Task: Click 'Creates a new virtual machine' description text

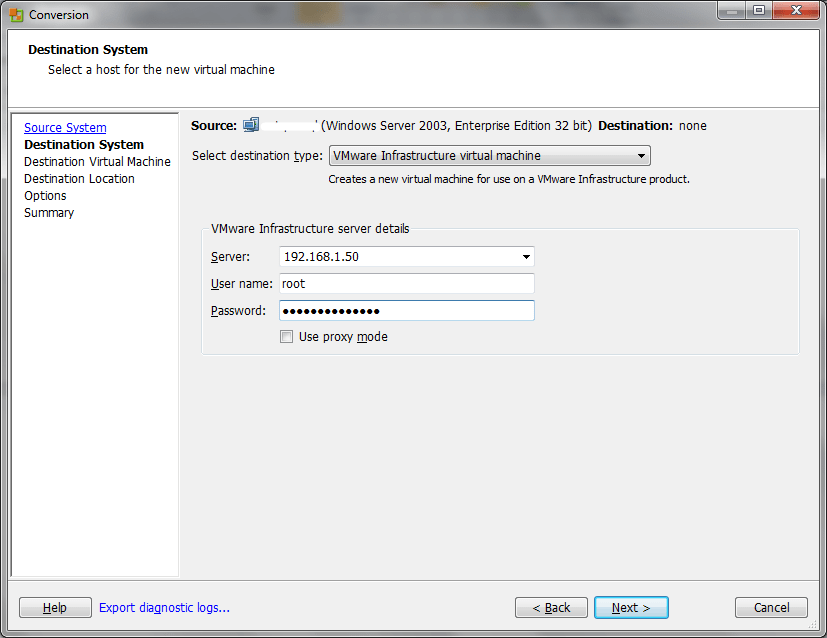Action: 509,179
